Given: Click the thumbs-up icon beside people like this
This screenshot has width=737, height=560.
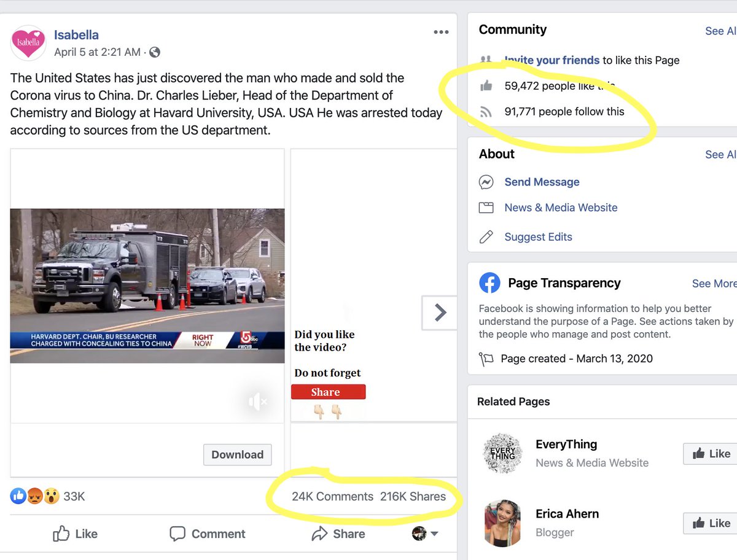Looking at the screenshot, I should pyautogui.click(x=486, y=86).
